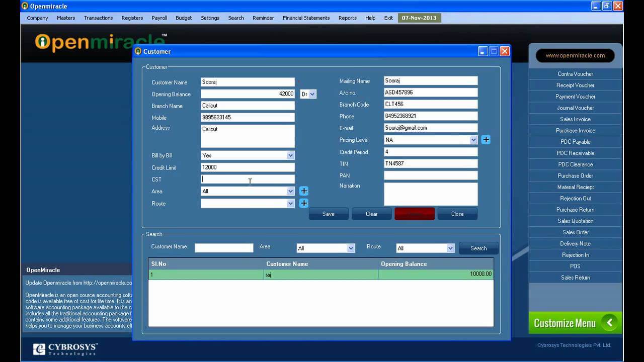The image size is (644, 362).
Task: Click the 10000.00 opening balance cell
Action: [436, 275]
